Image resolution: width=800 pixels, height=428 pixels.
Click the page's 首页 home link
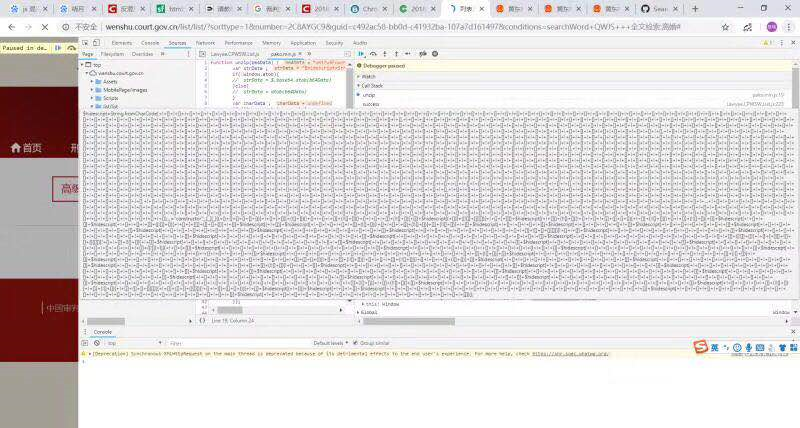27,148
